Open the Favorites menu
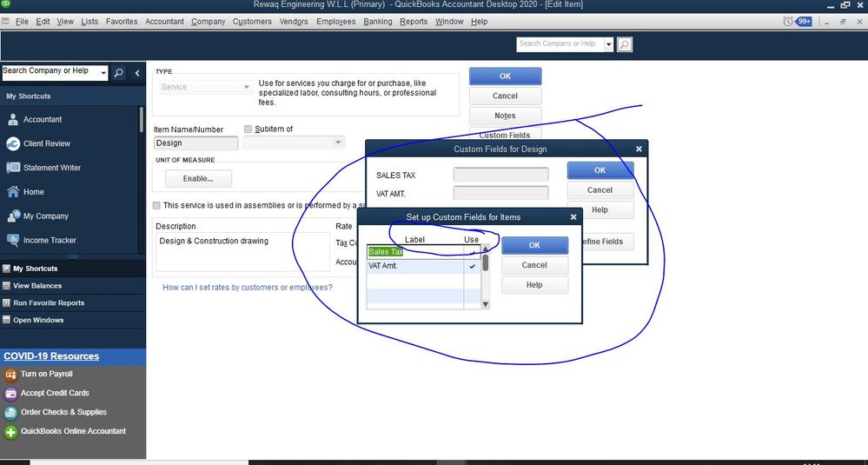 coord(122,22)
